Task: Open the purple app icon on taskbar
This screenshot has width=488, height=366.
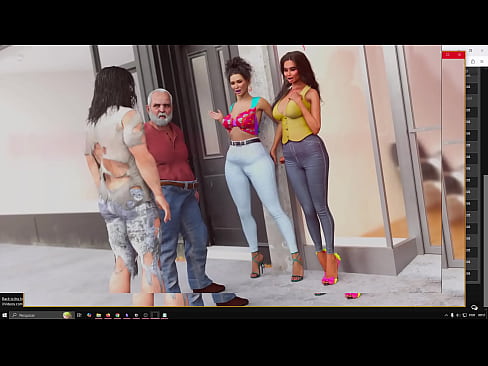Action: pyautogui.click(x=127, y=315)
